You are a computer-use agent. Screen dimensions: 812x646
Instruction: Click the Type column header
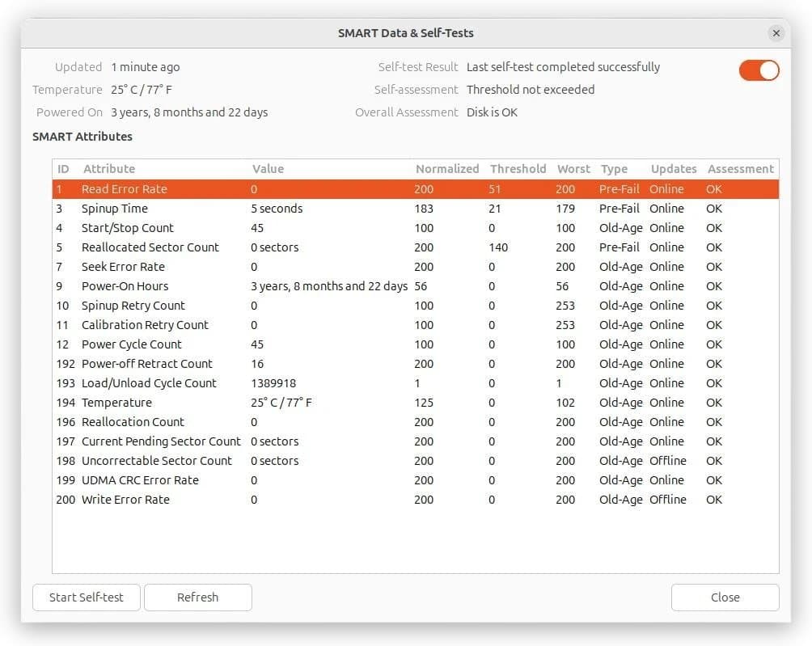click(614, 169)
